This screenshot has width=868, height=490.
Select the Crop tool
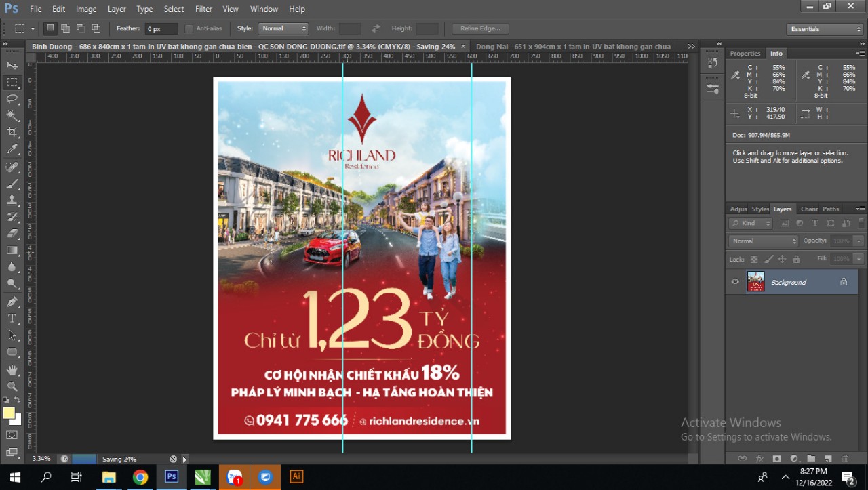pos(12,133)
